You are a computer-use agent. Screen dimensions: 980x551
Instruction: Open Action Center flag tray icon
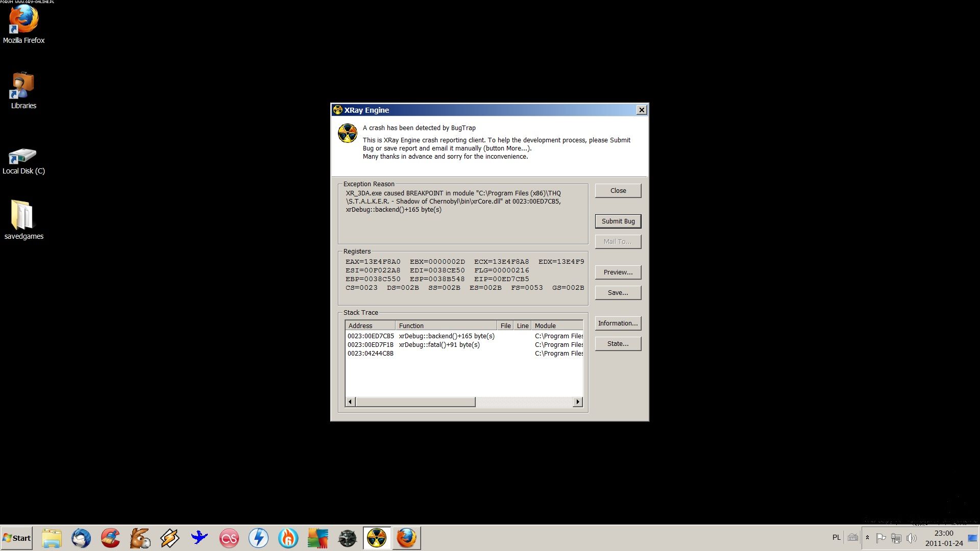881,538
